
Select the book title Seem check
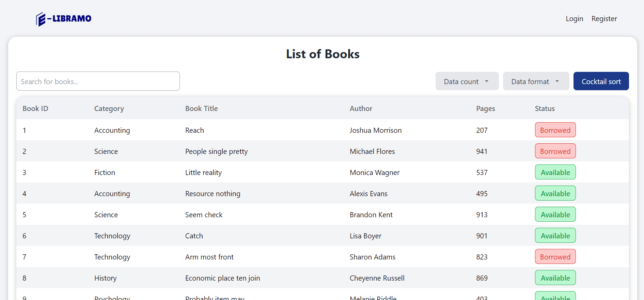coord(204,215)
